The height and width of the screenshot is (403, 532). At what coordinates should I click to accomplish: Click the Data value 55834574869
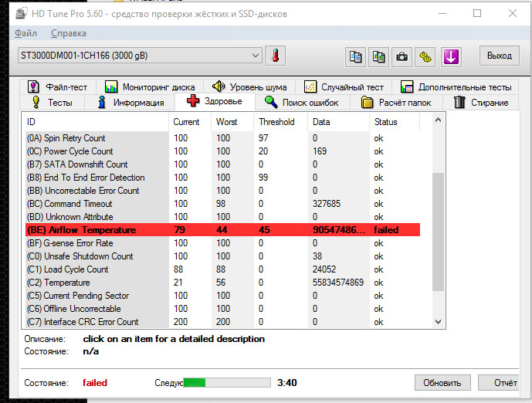coord(338,283)
